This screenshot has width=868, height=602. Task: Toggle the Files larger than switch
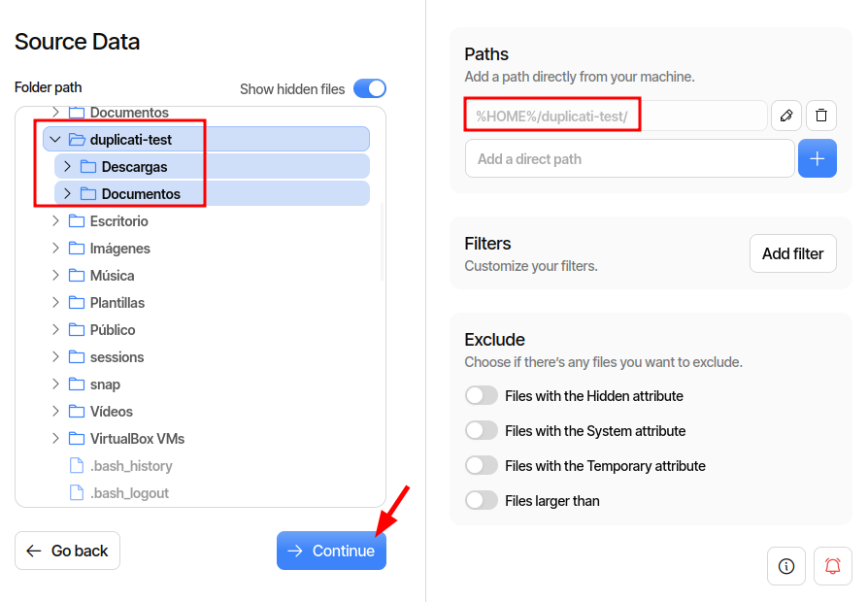[482, 501]
